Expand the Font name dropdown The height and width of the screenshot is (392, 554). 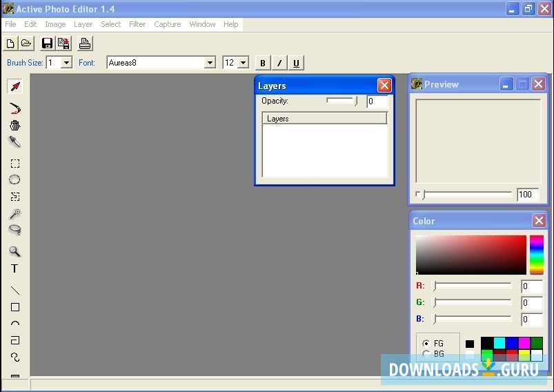click(210, 63)
